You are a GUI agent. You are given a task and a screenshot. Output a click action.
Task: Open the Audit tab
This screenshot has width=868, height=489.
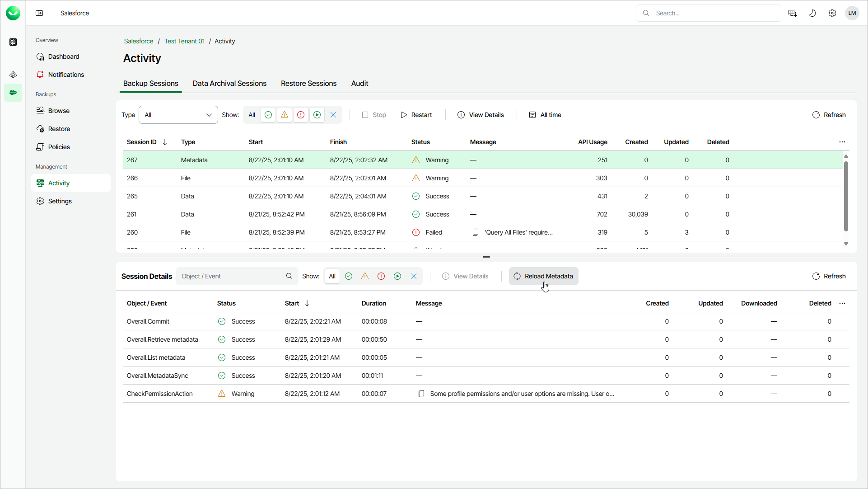click(x=359, y=84)
